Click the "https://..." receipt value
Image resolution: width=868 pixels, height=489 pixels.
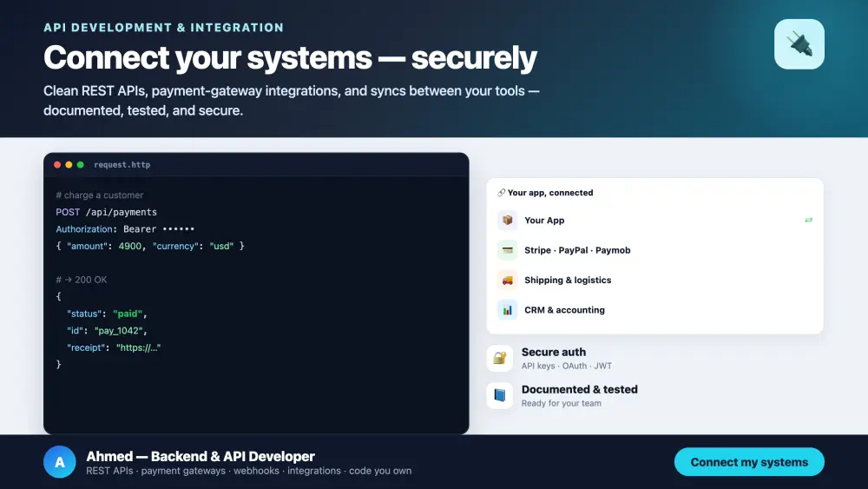pos(138,347)
